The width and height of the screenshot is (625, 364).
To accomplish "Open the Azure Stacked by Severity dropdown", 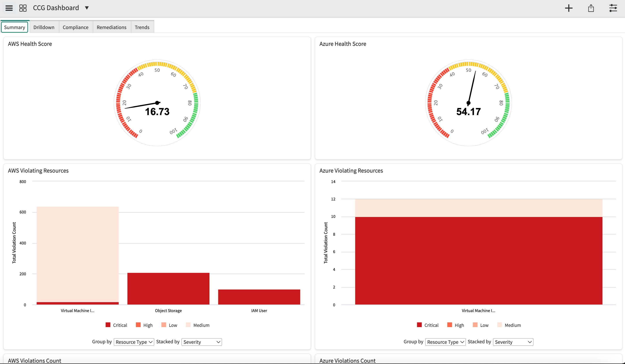I will pyautogui.click(x=513, y=342).
